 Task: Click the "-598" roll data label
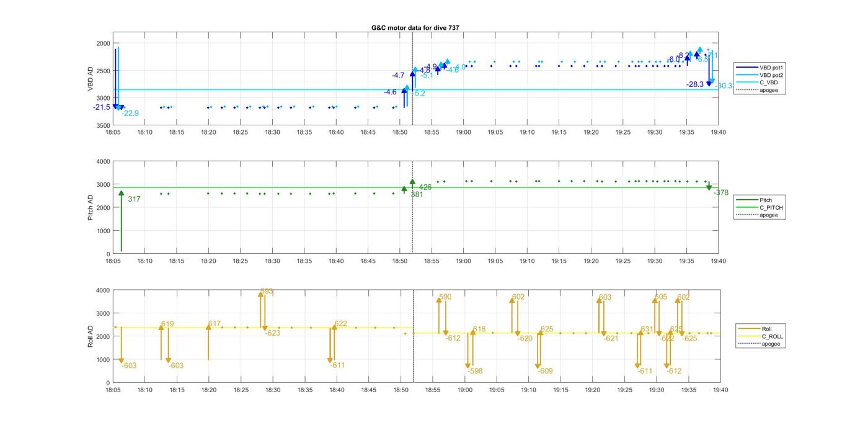(475, 371)
